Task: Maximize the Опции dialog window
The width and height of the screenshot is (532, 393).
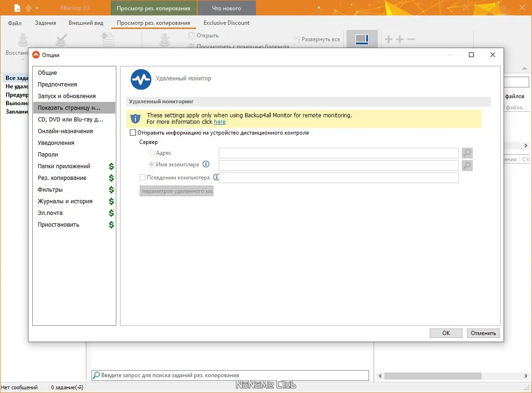Action: coord(471,55)
